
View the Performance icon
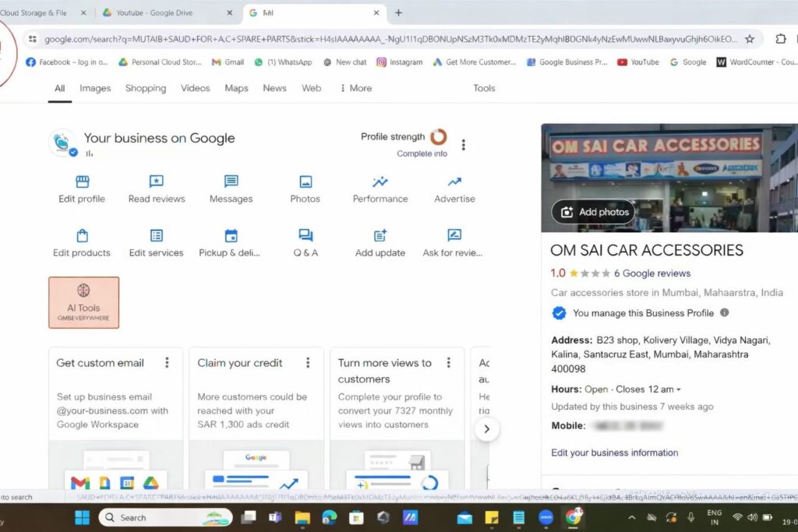380,182
